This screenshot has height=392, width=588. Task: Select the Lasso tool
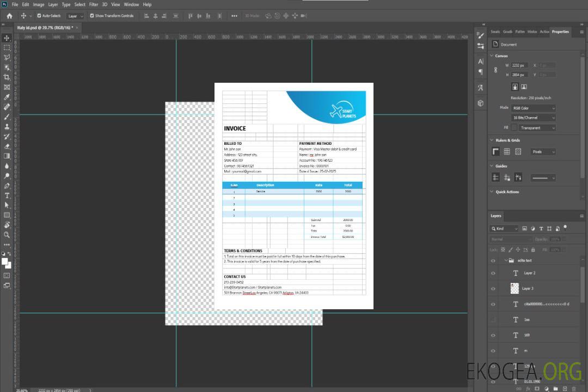(x=7, y=57)
